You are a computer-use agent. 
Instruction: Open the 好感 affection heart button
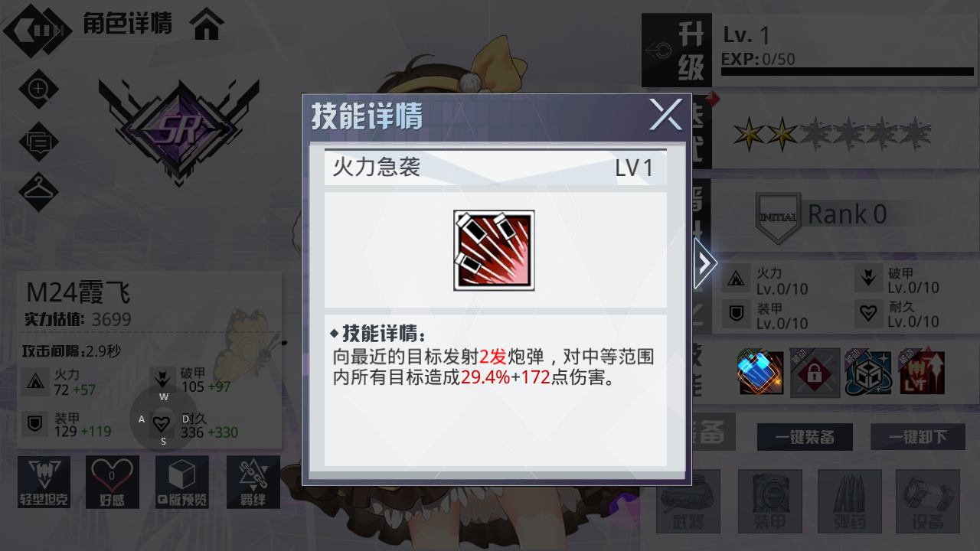[x=113, y=482]
